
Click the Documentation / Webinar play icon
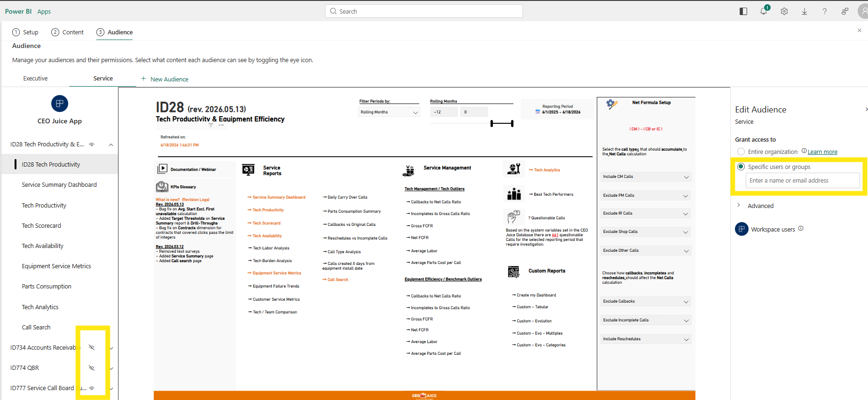point(162,168)
